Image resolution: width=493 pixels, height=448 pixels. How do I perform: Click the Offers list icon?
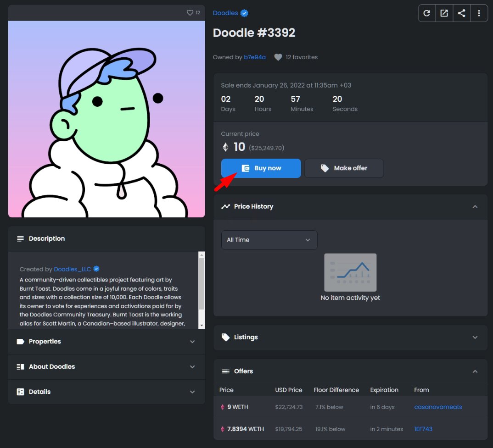(x=225, y=371)
